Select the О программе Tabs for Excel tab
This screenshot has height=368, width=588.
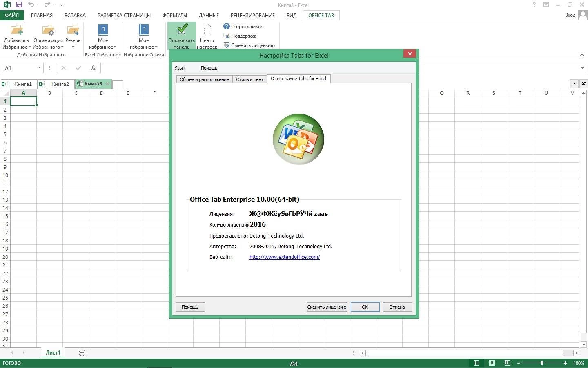[298, 79]
